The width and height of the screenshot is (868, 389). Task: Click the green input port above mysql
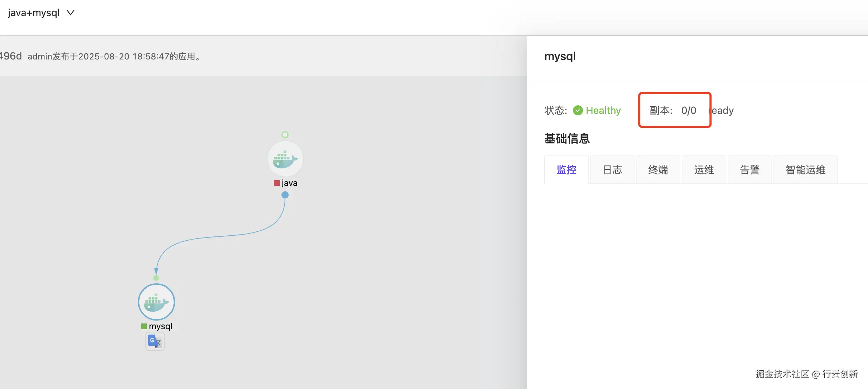tap(156, 278)
